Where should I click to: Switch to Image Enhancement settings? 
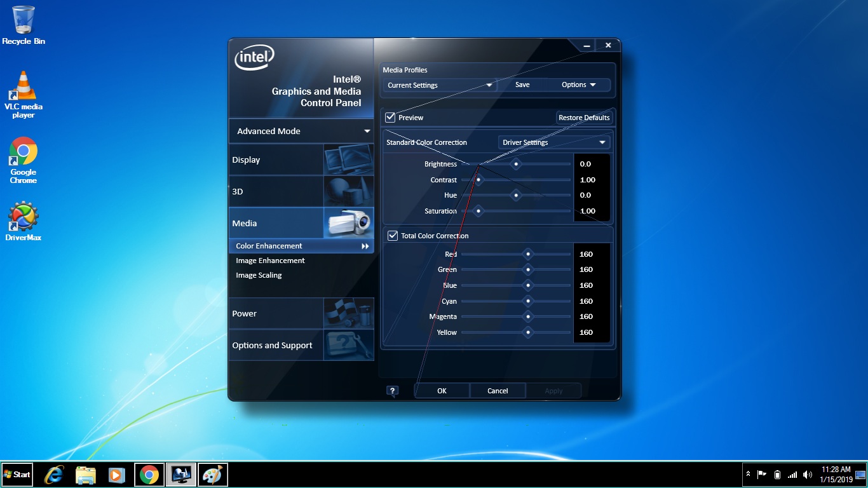click(270, 261)
